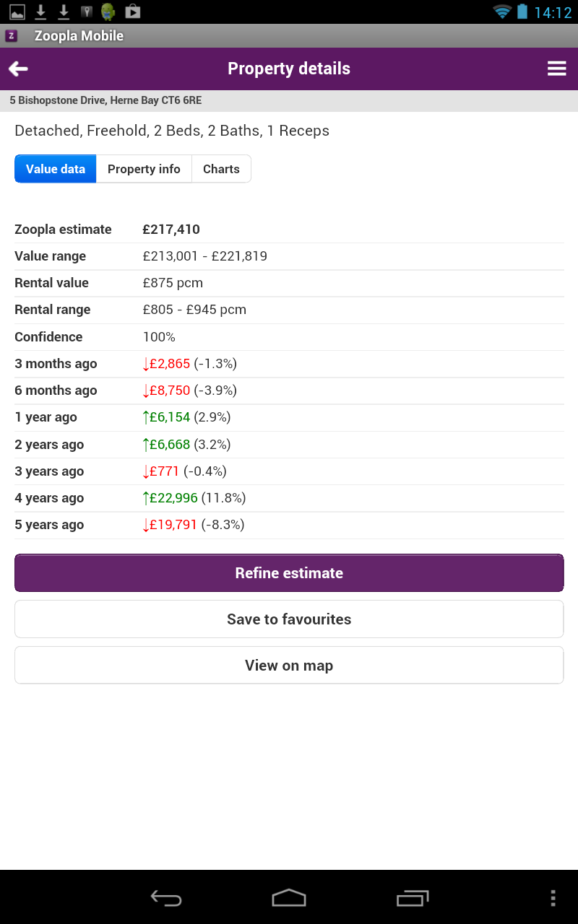Tap Save to favourites

(x=289, y=619)
